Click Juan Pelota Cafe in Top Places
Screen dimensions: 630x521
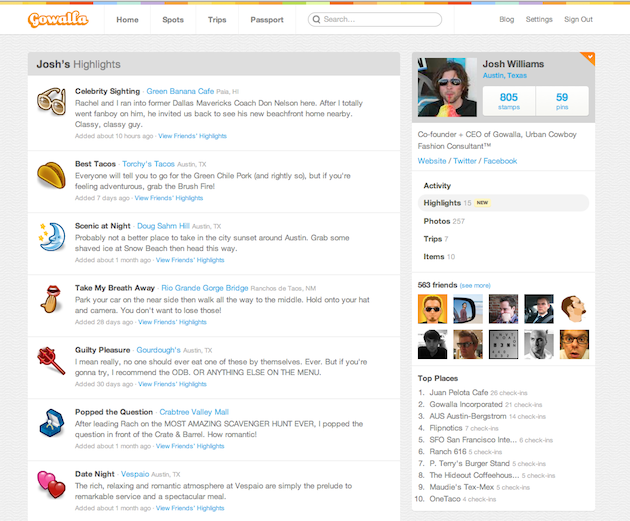pyautogui.click(x=459, y=392)
